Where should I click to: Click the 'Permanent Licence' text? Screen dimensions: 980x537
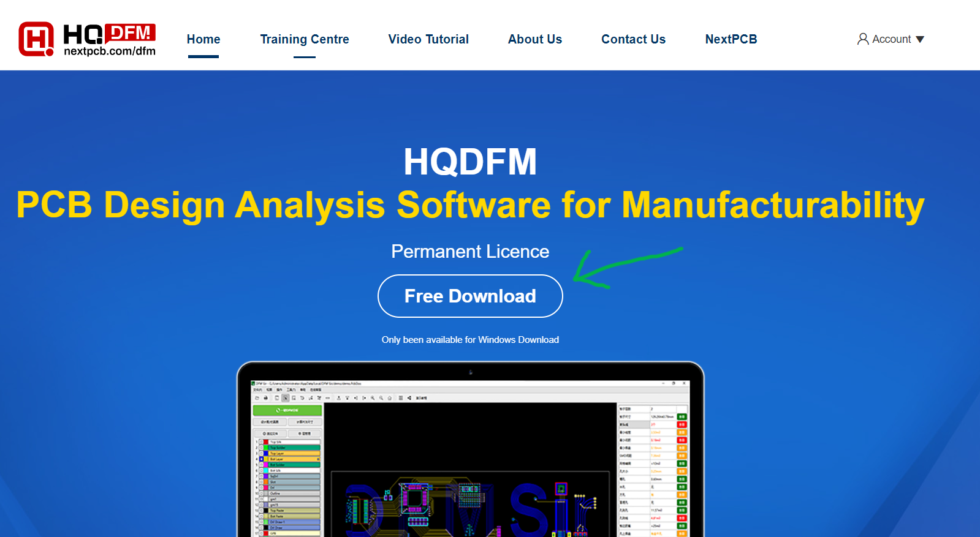470,252
